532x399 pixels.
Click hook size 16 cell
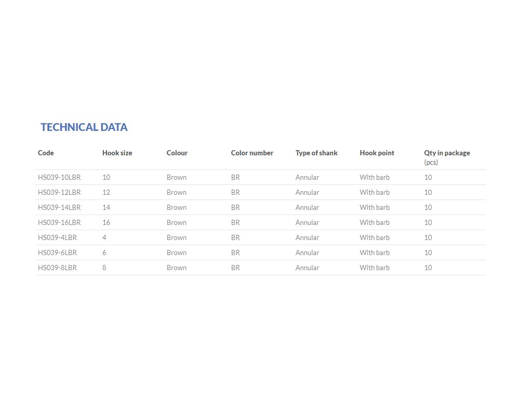107,223
